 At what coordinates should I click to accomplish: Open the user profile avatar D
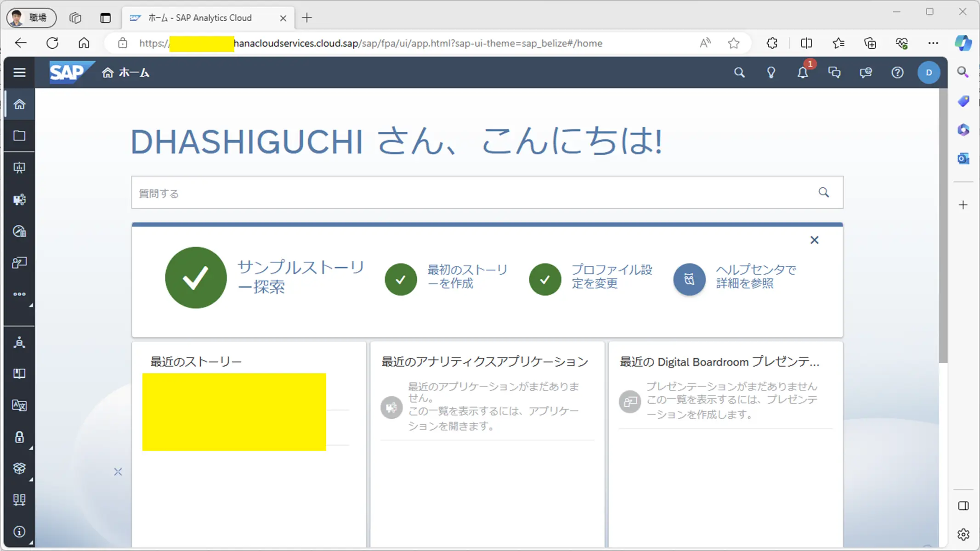[929, 73]
